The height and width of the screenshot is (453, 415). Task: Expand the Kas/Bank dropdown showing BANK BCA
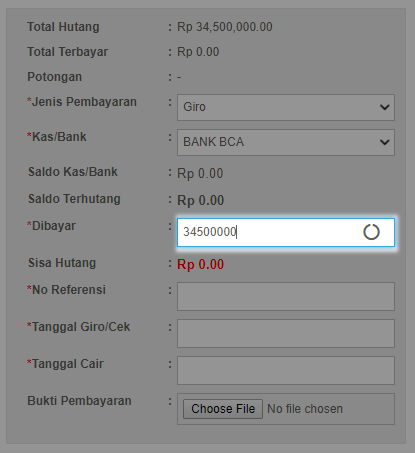286,142
